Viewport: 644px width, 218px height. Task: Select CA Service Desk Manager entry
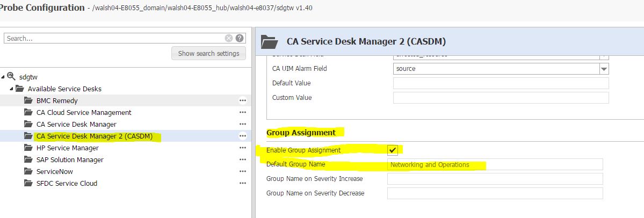click(76, 125)
